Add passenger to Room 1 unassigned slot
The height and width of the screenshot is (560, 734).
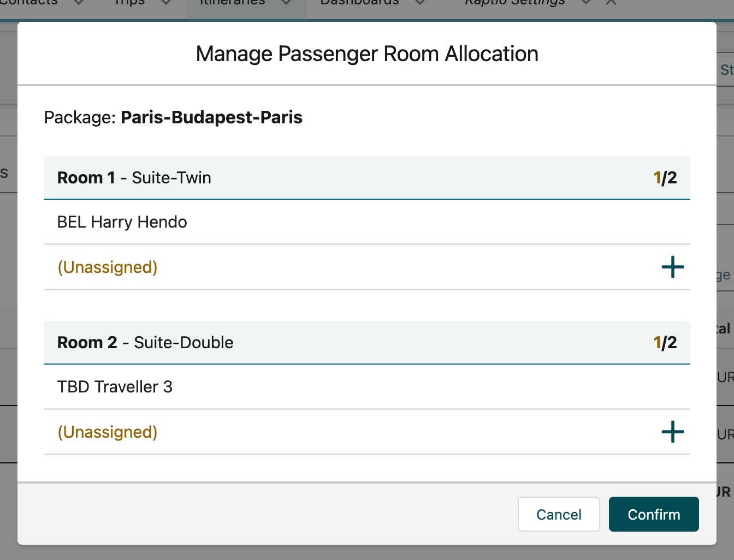pyautogui.click(x=672, y=267)
